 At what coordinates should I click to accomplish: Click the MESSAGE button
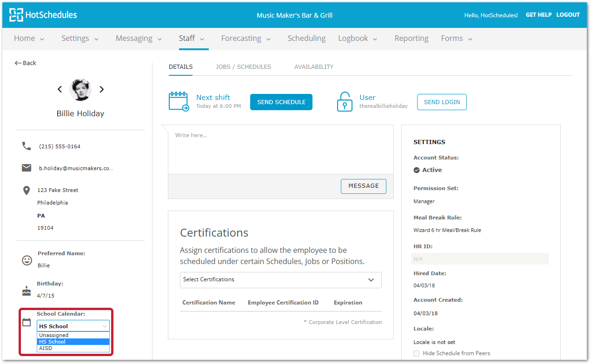[x=364, y=186]
